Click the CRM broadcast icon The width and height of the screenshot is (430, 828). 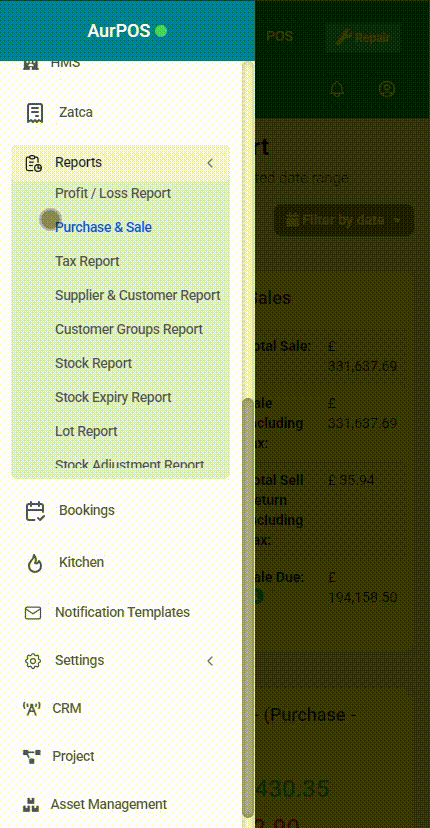point(32,708)
